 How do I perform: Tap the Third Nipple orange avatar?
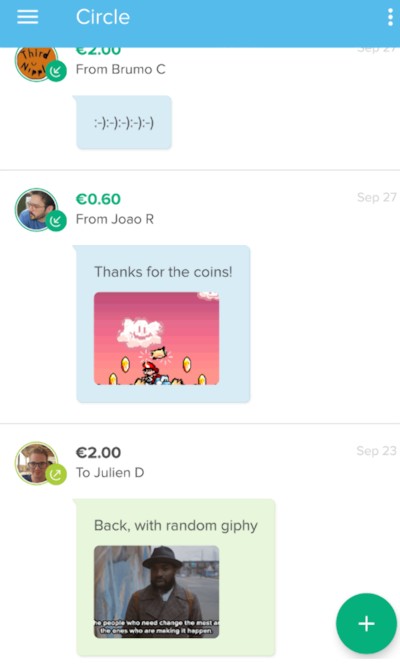(x=36, y=63)
